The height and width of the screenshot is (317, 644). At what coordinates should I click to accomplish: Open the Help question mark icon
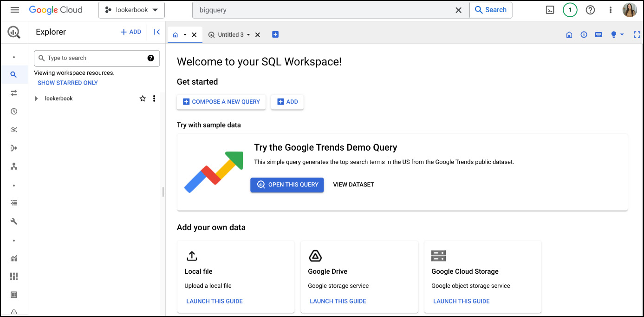(591, 10)
